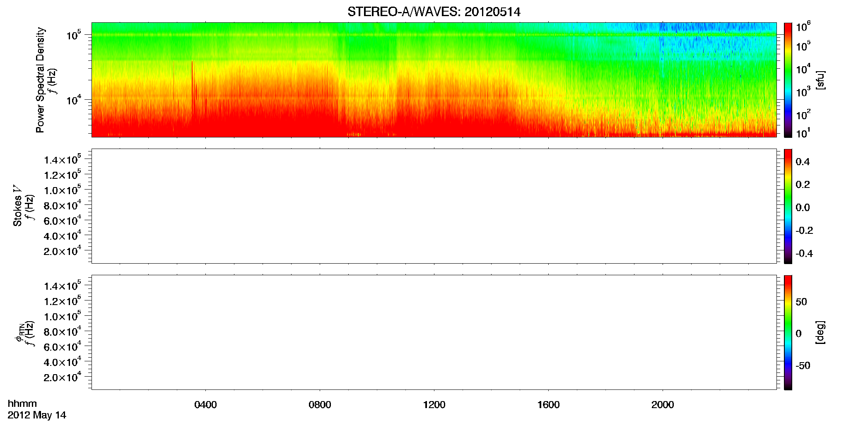Click the empty Stokes V plot panel
The height and width of the screenshot is (447, 868).
pos(434,206)
